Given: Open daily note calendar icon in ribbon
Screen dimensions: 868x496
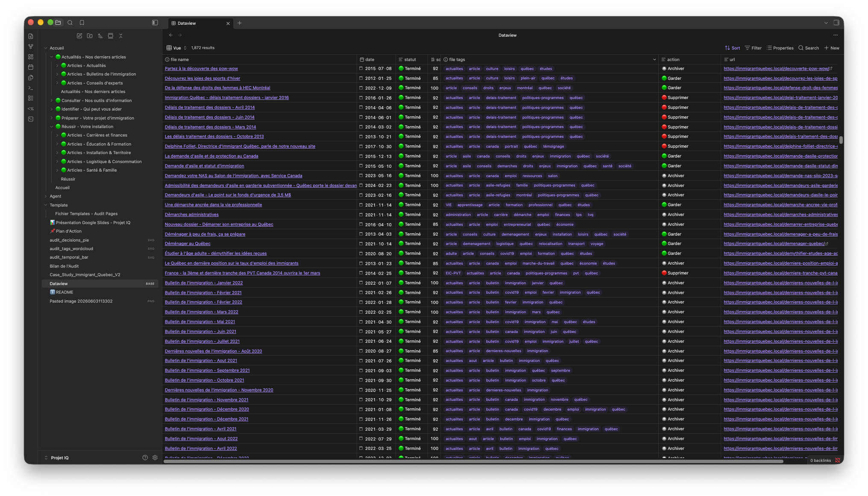Looking at the screenshot, I should point(31,67).
